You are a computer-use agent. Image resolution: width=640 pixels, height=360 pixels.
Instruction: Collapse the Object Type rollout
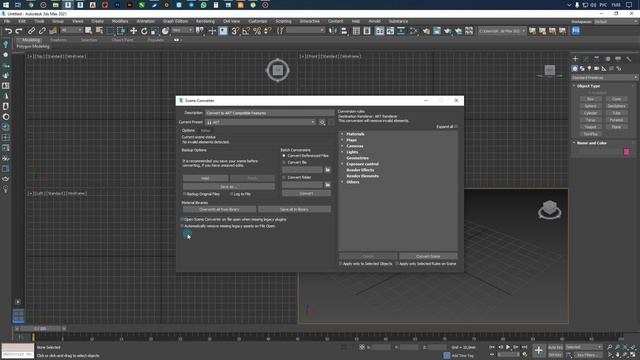588,86
